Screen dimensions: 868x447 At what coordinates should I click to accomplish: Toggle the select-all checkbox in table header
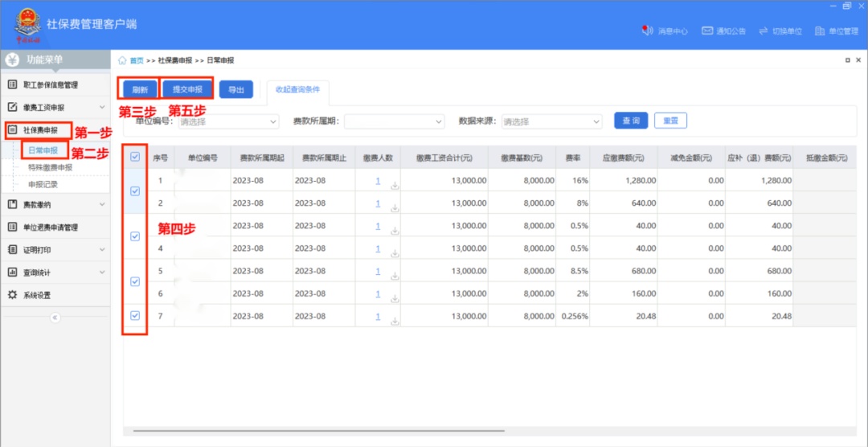[x=134, y=158]
